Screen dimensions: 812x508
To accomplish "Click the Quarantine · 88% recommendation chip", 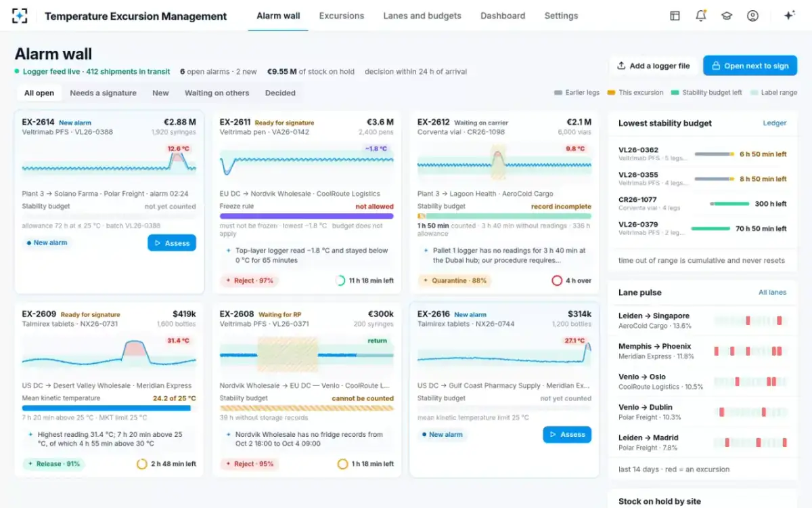I will [x=454, y=280].
